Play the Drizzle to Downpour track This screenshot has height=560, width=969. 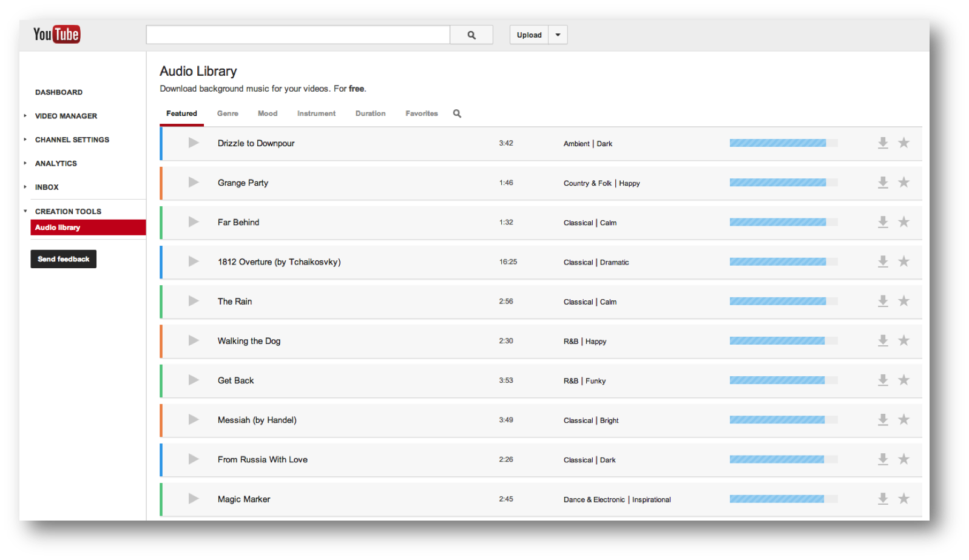point(194,143)
